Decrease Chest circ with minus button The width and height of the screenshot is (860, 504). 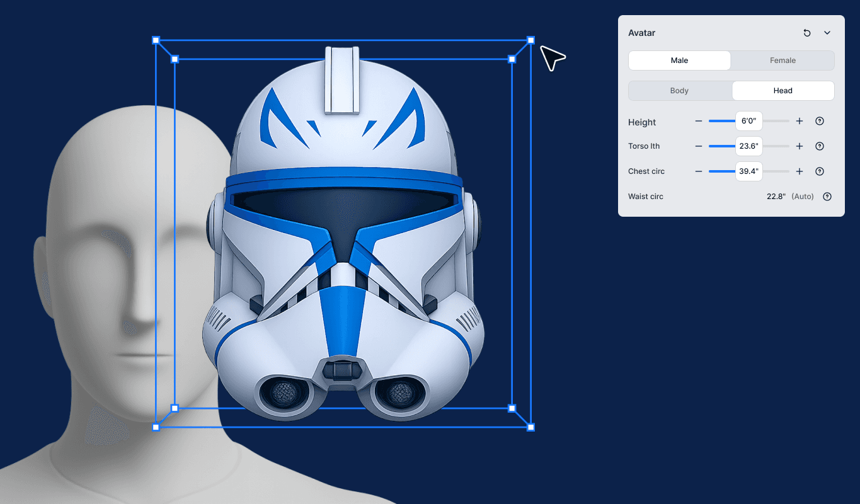pyautogui.click(x=698, y=171)
